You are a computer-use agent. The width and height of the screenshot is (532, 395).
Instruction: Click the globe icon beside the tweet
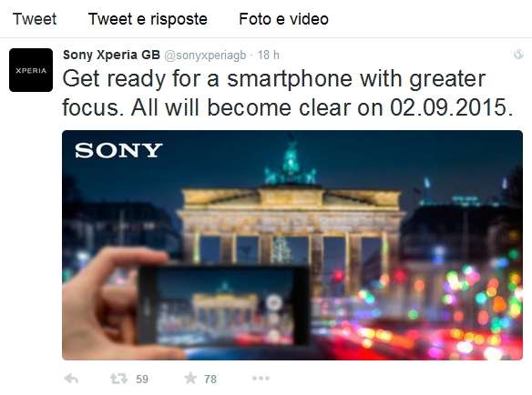click(x=518, y=55)
